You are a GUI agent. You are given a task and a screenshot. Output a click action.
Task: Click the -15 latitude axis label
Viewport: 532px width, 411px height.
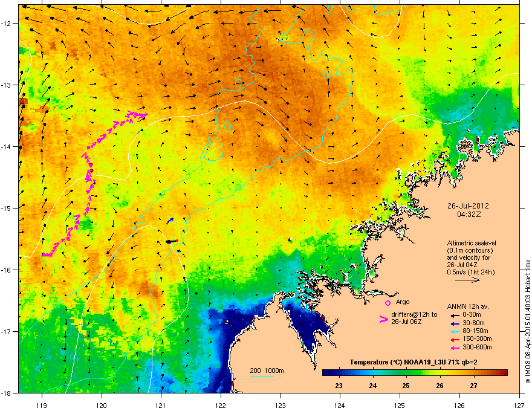click(7, 208)
